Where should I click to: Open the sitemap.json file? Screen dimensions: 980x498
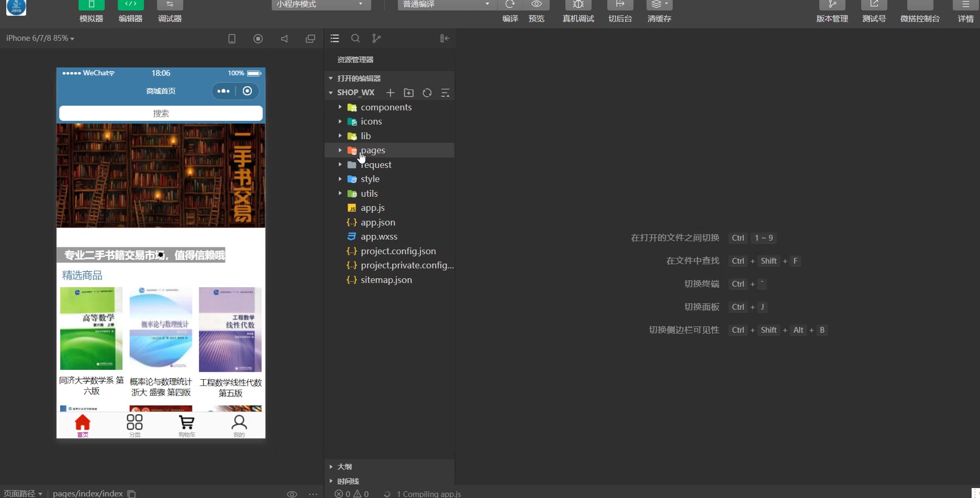pyautogui.click(x=389, y=280)
